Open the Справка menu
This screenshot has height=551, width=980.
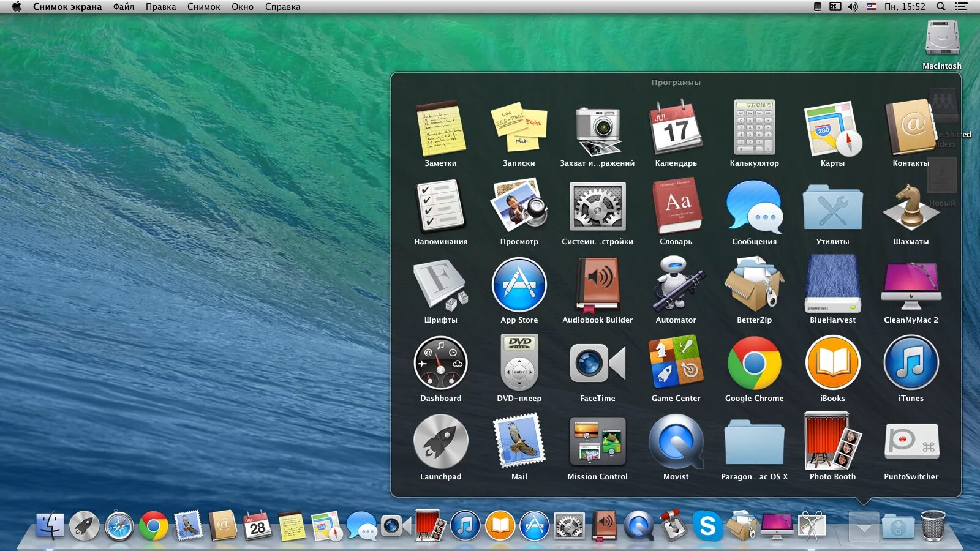pos(282,7)
